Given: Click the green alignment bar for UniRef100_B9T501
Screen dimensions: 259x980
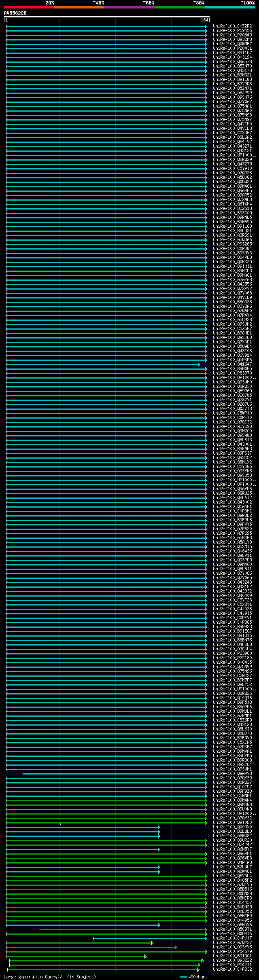Looking at the screenshot, I should click(76, 956).
